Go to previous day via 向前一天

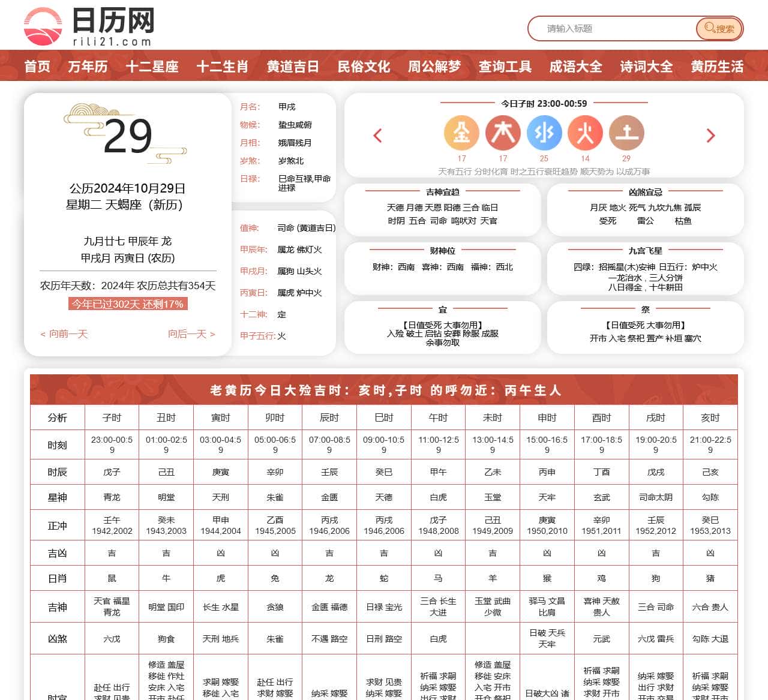click(x=64, y=334)
